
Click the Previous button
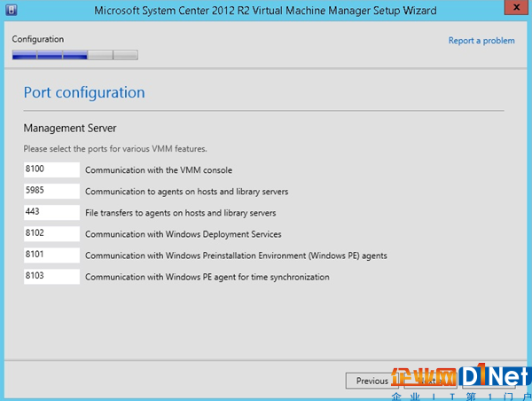coord(372,381)
